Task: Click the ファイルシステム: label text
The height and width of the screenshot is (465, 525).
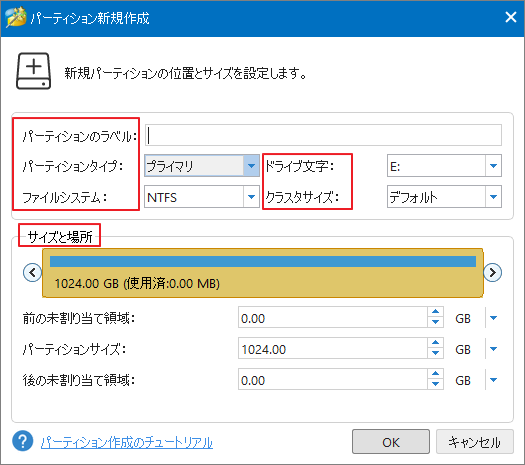Action: click(65, 197)
